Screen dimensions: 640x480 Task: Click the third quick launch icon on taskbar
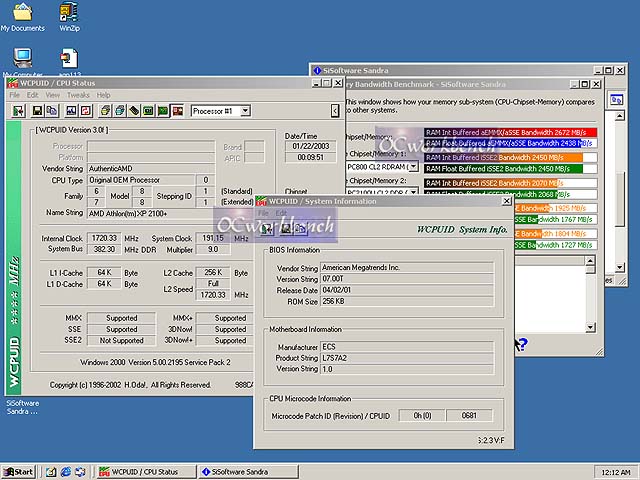click(80, 472)
